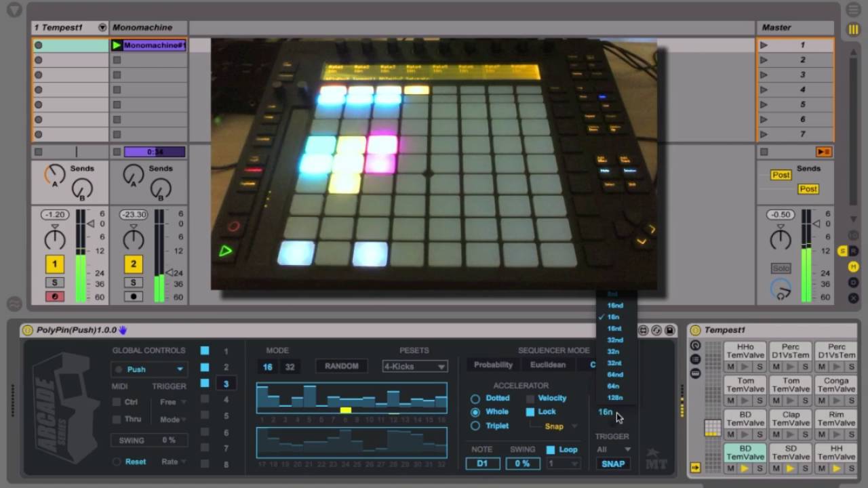Preview the bottom BD TemValve pad

[x=745, y=468]
